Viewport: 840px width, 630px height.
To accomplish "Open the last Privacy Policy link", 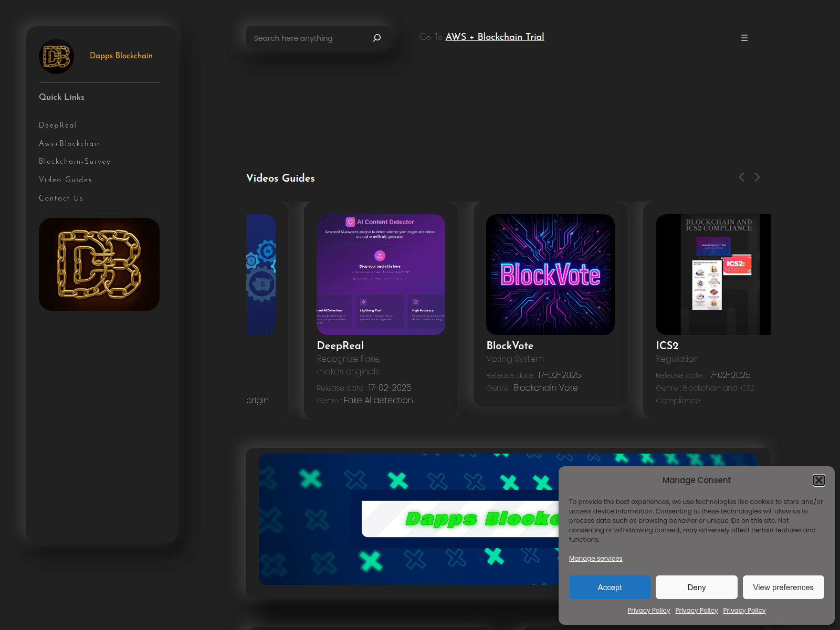I will 744,610.
